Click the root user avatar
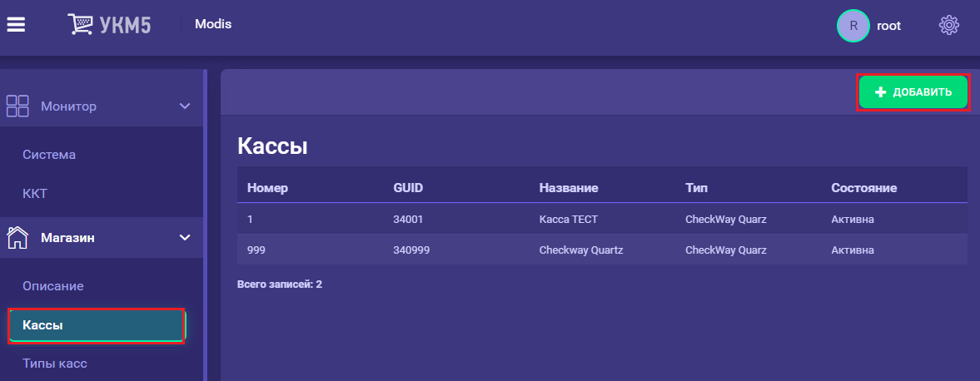 click(853, 26)
